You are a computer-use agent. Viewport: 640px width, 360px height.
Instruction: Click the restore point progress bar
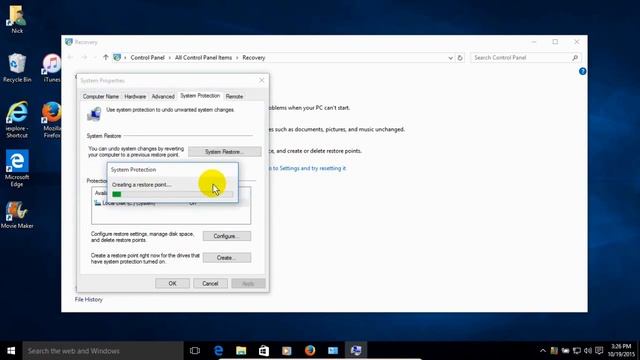[173, 194]
